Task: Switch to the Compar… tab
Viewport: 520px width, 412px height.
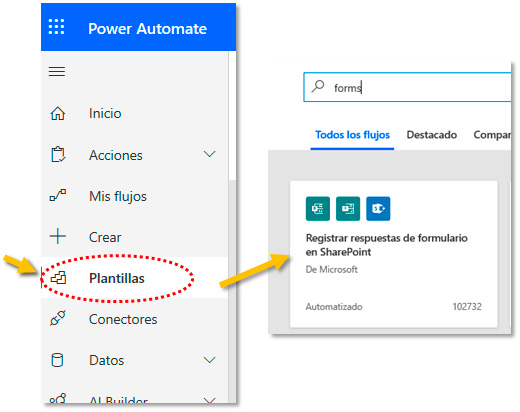Action: (492, 135)
